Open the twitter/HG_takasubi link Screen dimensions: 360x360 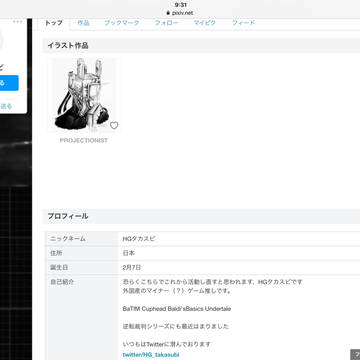point(151,355)
